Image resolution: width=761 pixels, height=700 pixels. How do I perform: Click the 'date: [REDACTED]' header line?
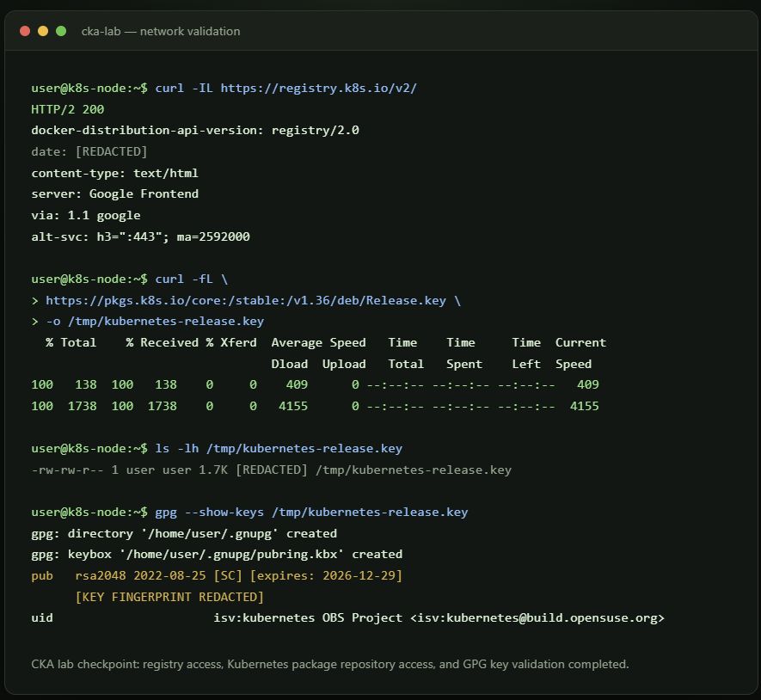tap(89, 151)
